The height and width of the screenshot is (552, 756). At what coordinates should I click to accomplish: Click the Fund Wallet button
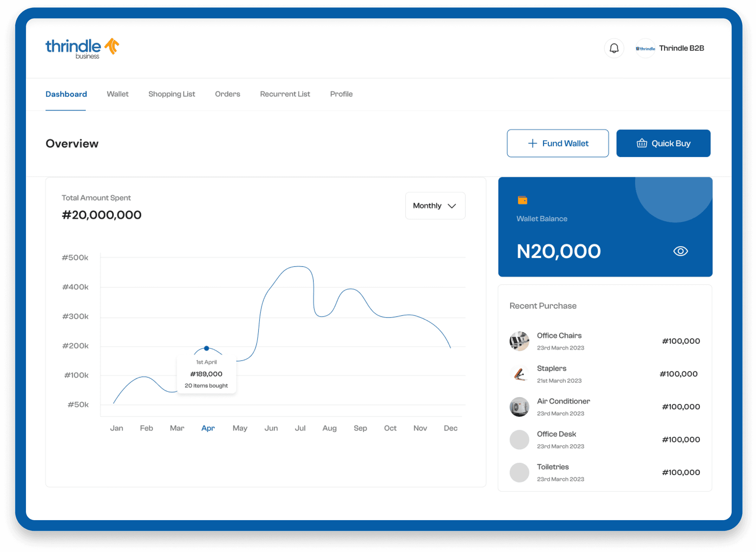[x=558, y=143]
